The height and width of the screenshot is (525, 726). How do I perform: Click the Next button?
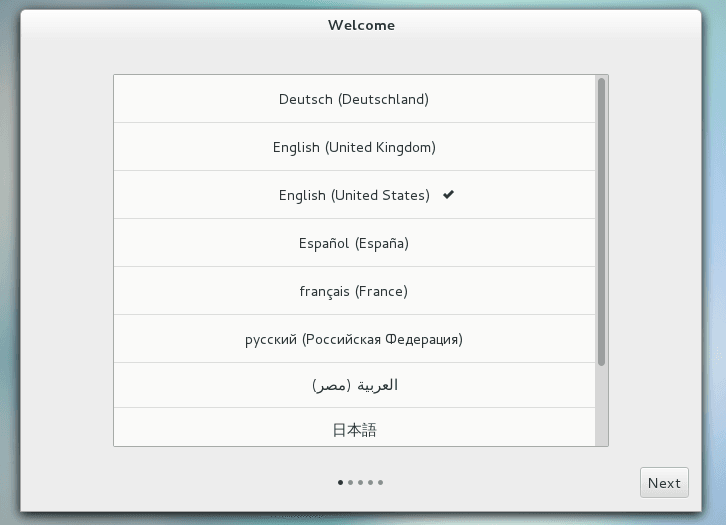pyautogui.click(x=664, y=483)
